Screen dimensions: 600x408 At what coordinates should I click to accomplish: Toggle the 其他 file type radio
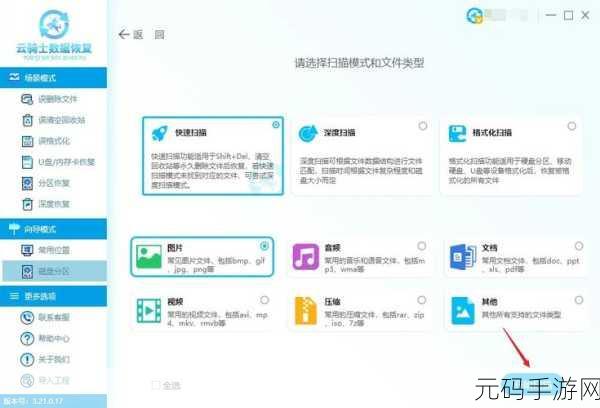pos(579,300)
